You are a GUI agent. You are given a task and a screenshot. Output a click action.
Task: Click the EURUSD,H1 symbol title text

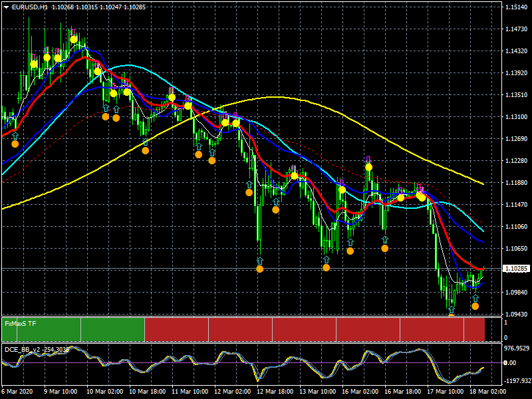(x=30, y=7)
